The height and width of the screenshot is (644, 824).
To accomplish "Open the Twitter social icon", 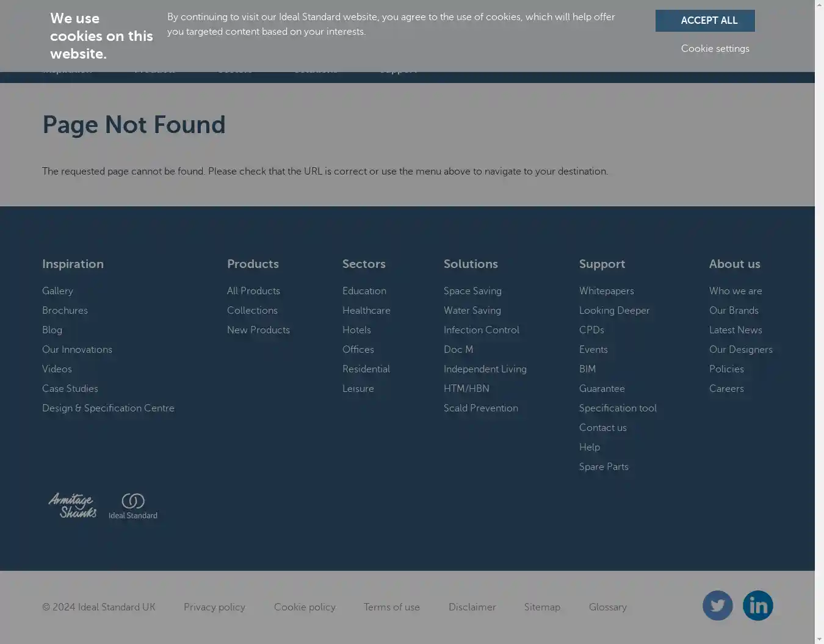I will (x=717, y=606).
